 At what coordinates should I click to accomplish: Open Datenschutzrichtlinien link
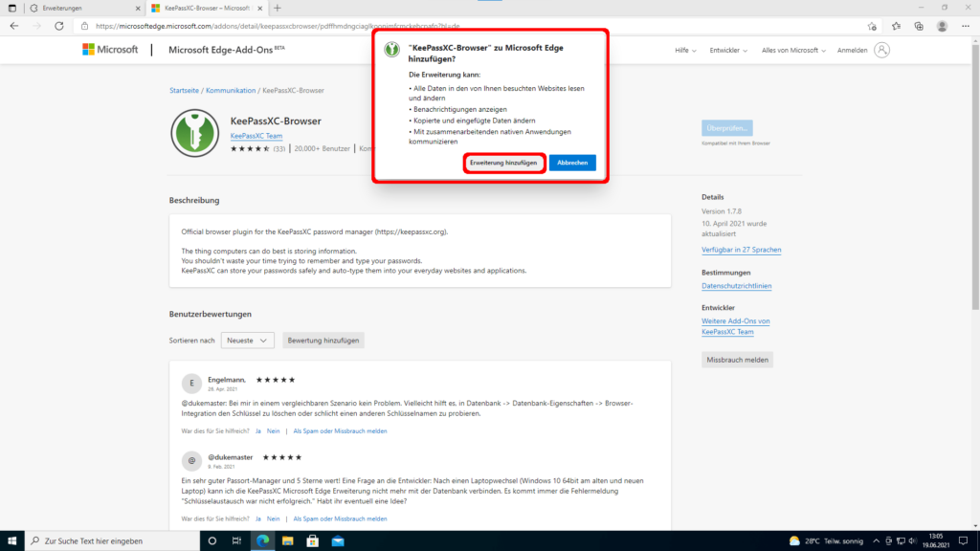pos(736,286)
